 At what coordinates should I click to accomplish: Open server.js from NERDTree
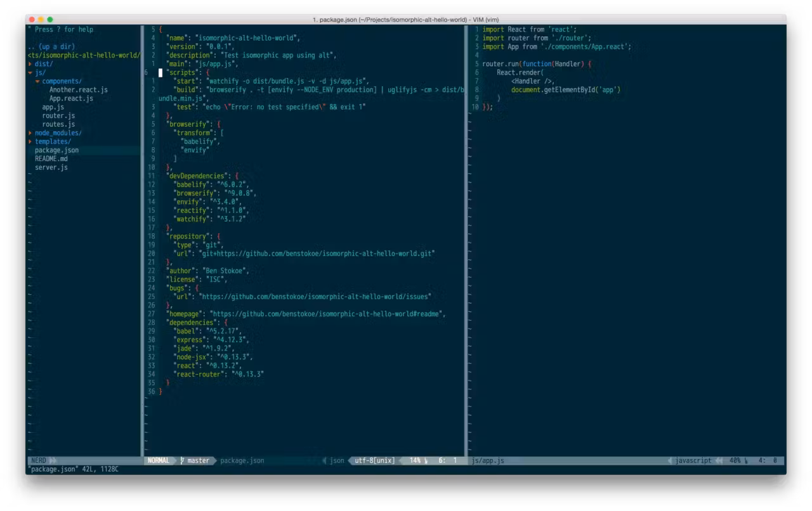coord(51,167)
